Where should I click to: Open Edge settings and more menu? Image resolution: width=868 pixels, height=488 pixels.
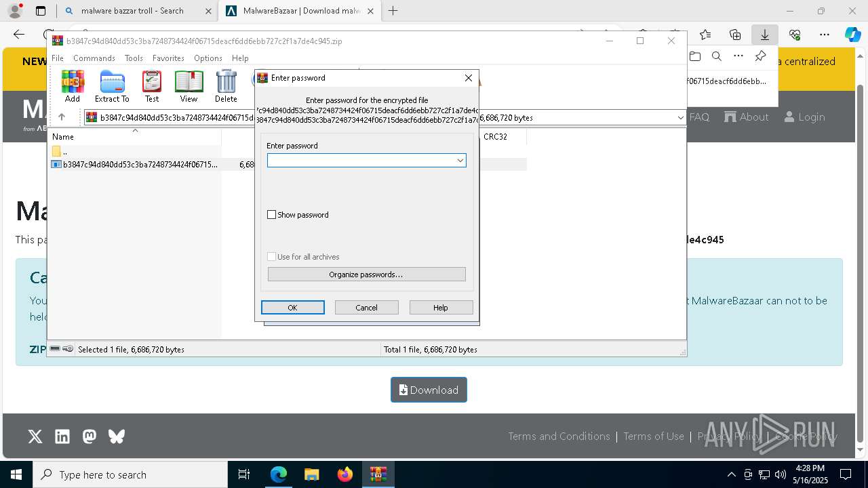point(824,35)
